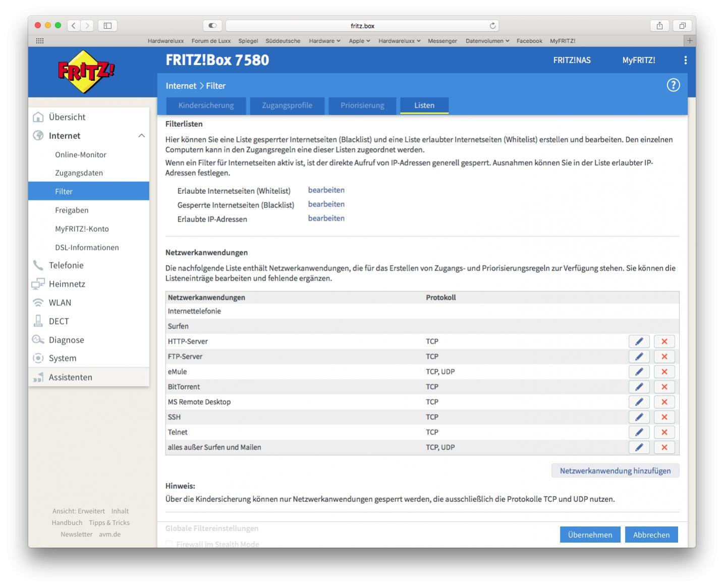The height and width of the screenshot is (588, 724).
Task: Switch to the Zugangsprofile tab
Action: (287, 105)
